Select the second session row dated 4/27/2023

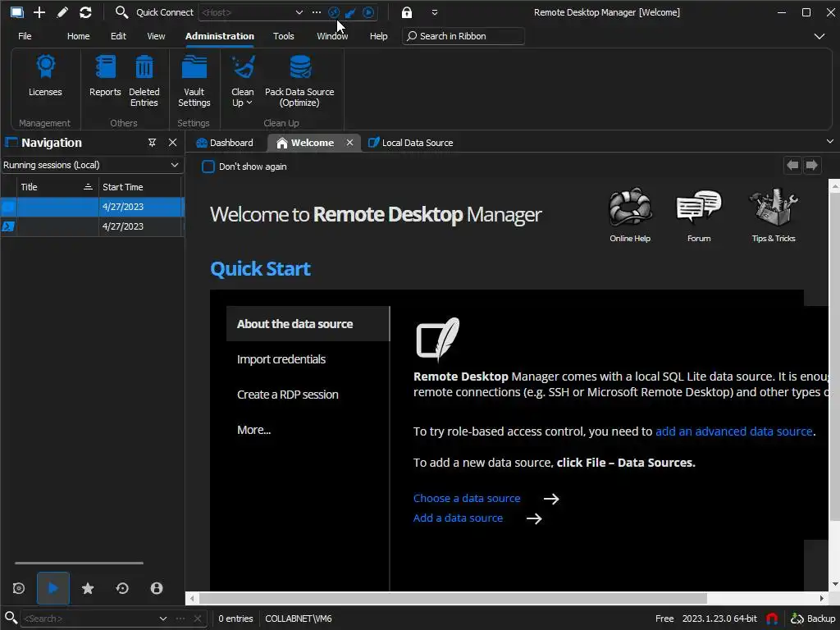pos(92,226)
